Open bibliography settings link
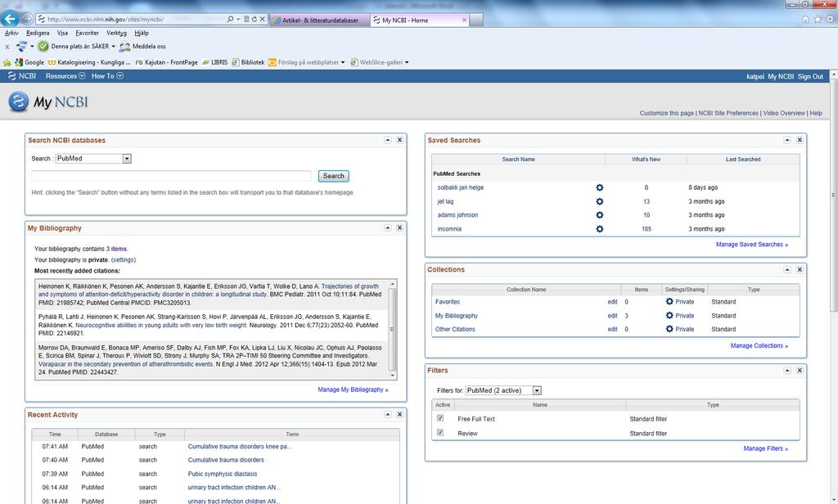The image size is (838, 504). coord(124,259)
